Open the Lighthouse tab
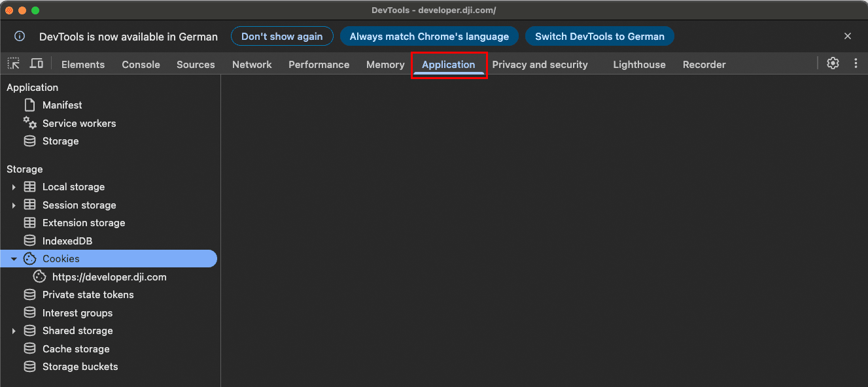Viewport: 868px width, 387px height. pos(639,65)
